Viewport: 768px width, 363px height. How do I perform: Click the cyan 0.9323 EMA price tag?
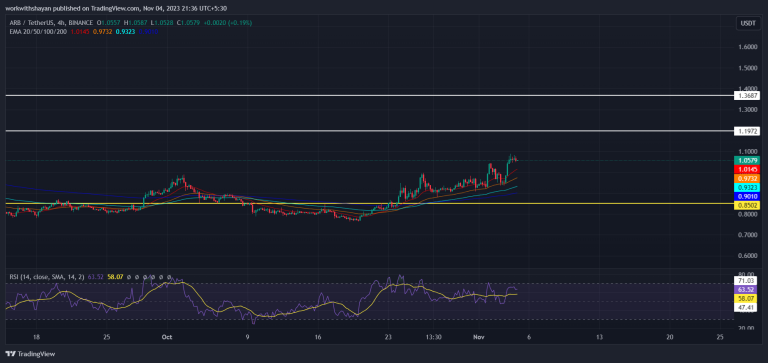point(747,187)
